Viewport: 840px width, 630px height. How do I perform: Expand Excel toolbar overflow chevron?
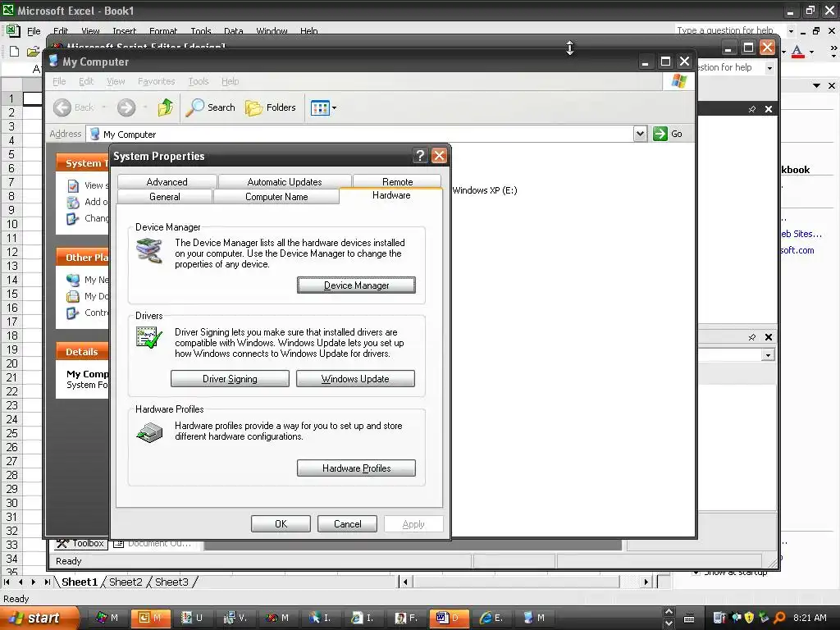point(833,52)
